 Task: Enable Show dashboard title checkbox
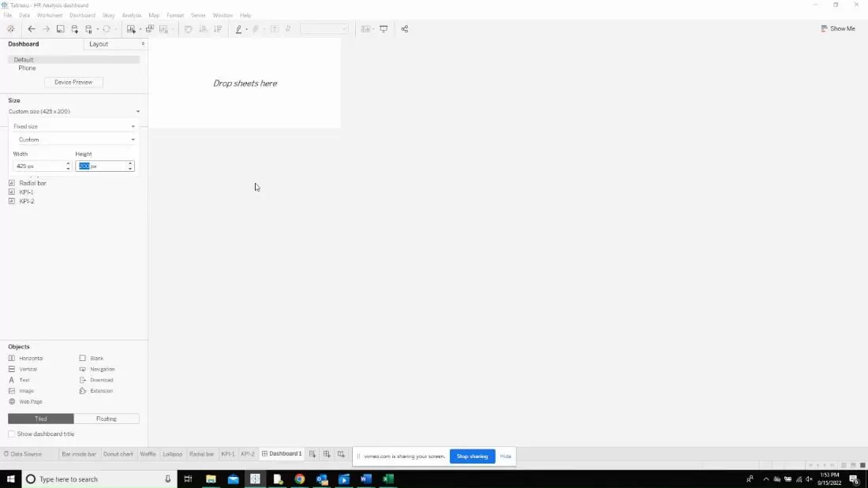tap(12, 434)
